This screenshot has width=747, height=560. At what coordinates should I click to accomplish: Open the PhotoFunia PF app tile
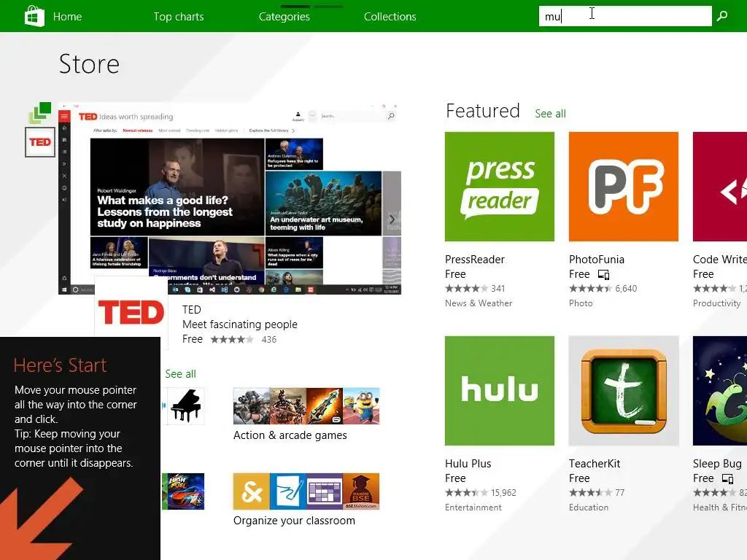pos(624,187)
